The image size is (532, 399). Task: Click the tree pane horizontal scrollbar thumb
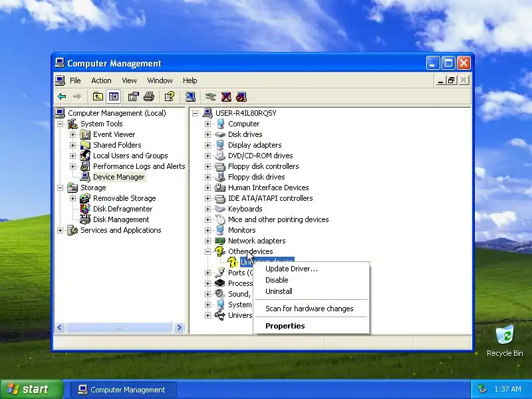119,327
